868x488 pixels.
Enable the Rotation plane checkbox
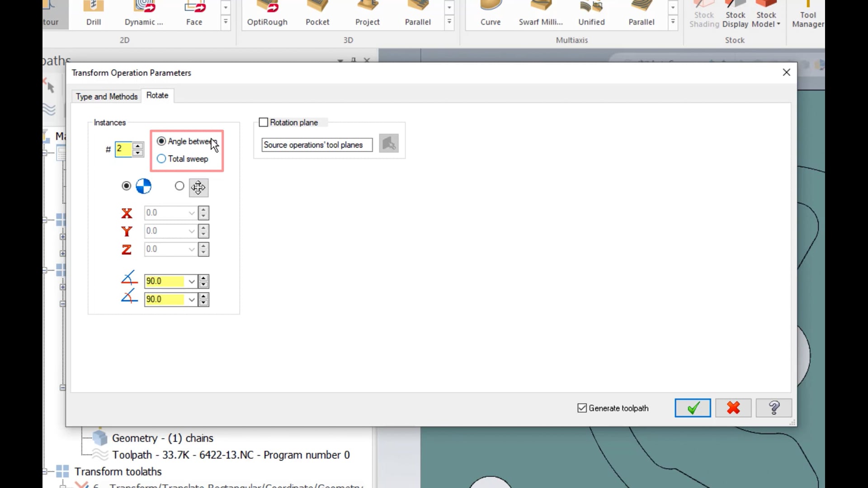[263, 122]
